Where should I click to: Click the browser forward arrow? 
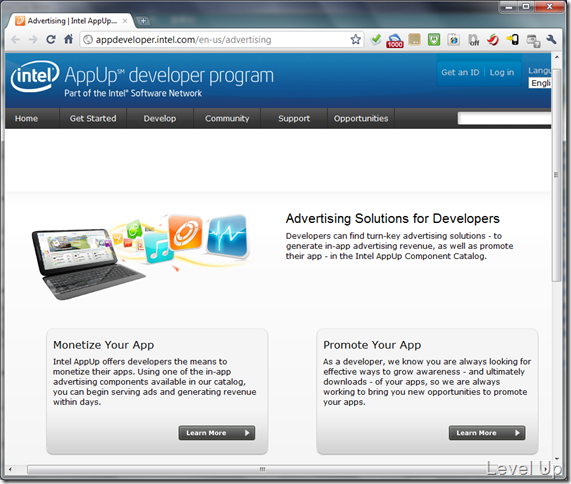pyautogui.click(x=33, y=39)
